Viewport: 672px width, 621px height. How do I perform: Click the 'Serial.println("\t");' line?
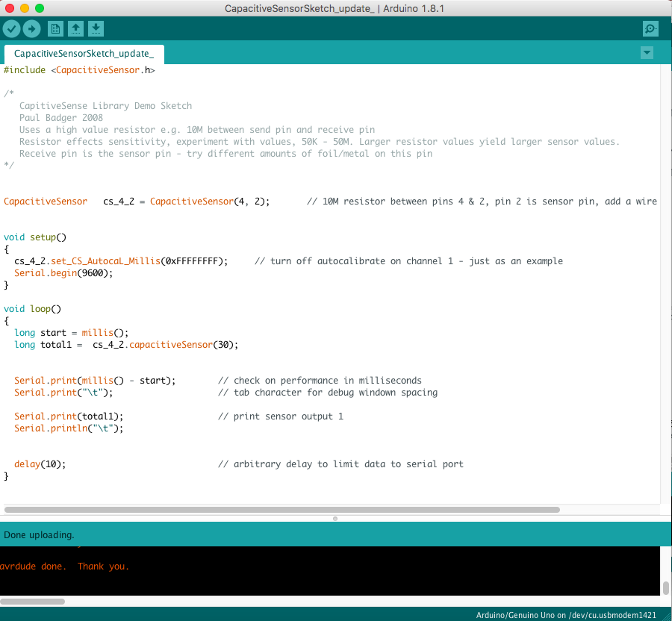coord(69,428)
